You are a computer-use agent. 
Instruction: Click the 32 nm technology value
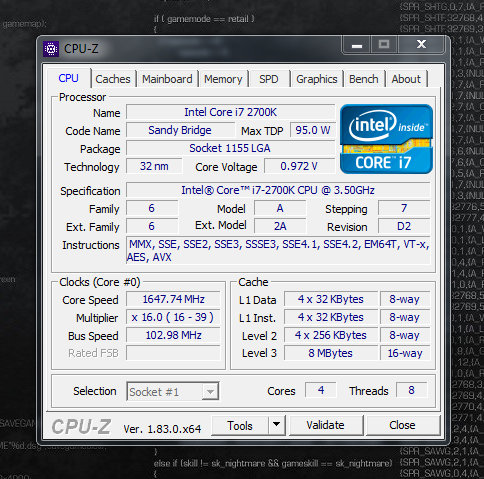click(x=154, y=166)
